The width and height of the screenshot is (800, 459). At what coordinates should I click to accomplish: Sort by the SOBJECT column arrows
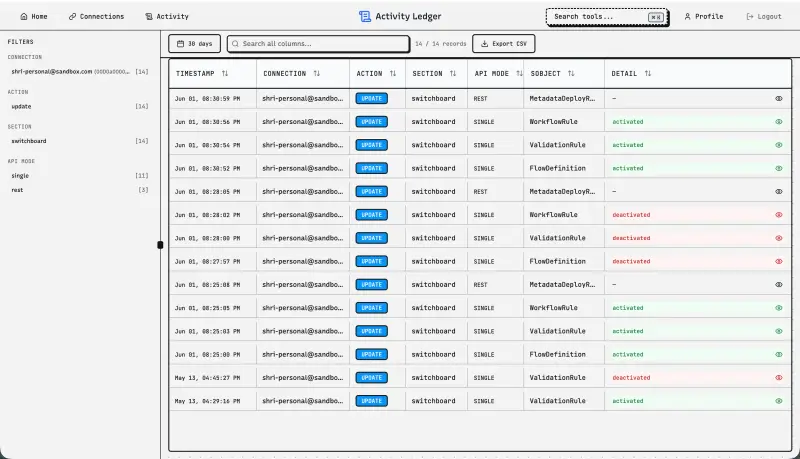[x=571, y=73]
